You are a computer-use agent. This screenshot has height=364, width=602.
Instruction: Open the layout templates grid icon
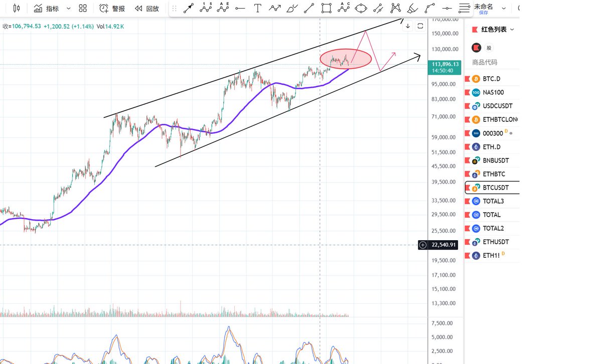point(83,8)
